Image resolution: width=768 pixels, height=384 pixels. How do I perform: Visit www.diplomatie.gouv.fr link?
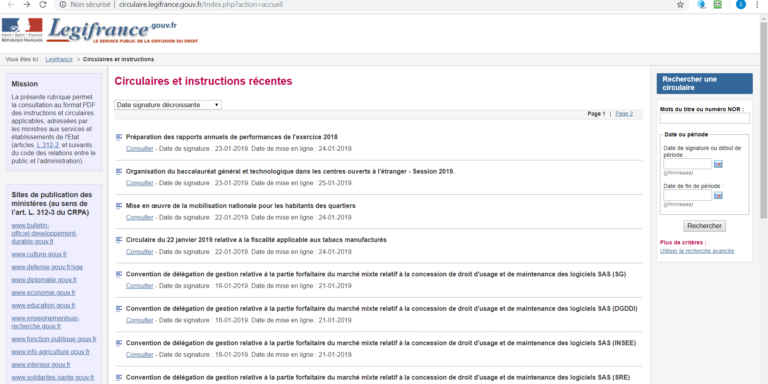44,280
